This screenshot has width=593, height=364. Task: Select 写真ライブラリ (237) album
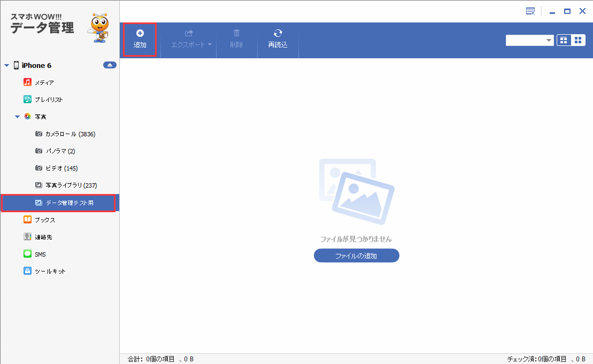[71, 185]
